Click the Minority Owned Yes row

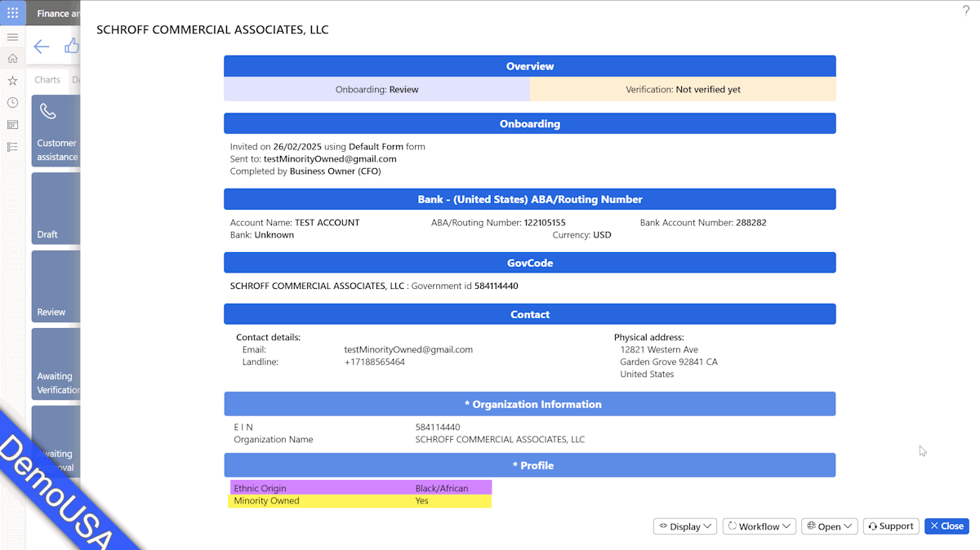pyautogui.click(x=359, y=501)
